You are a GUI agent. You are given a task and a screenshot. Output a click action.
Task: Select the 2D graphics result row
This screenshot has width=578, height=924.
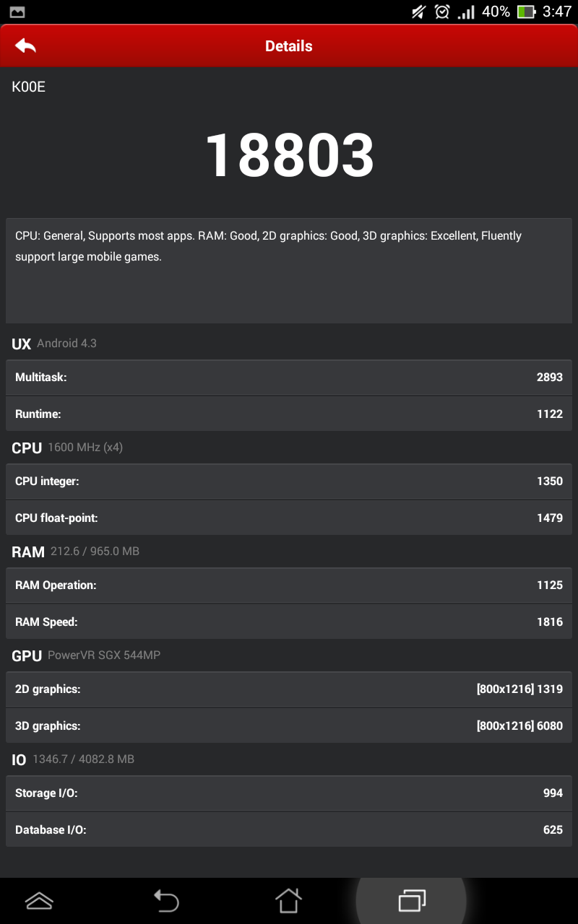(x=289, y=689)
